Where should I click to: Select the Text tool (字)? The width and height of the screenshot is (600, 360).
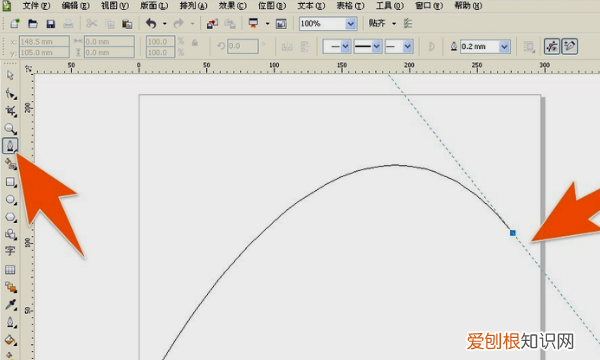tap(10, 251)
